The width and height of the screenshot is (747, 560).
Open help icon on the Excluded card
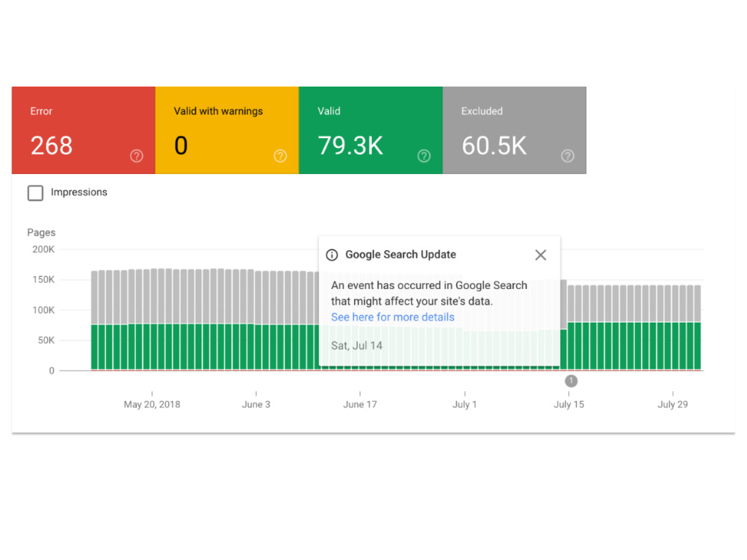[568, 156]
